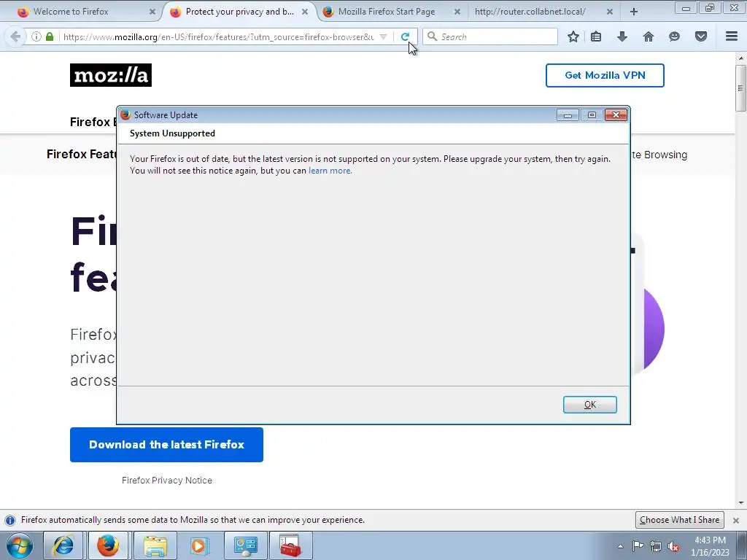747x560 pixels.
Task: Click the mozilla logo
Action: [x=111, y=75]
